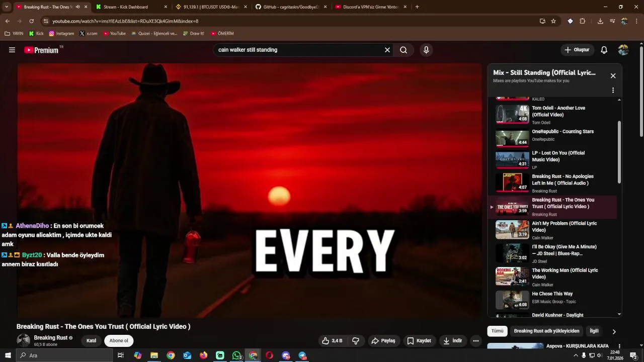Play LP Lost On You playlist item
Viewport: 644px width, 362px height.
552,160
